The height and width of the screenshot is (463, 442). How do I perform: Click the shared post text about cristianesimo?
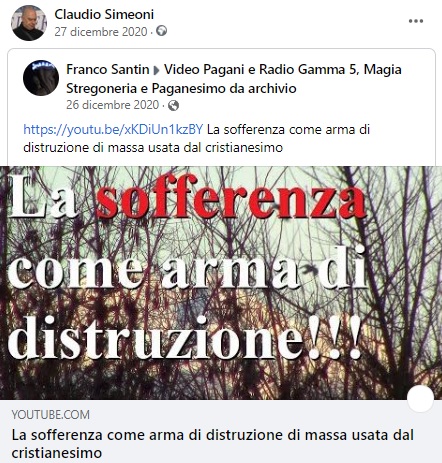197,138
